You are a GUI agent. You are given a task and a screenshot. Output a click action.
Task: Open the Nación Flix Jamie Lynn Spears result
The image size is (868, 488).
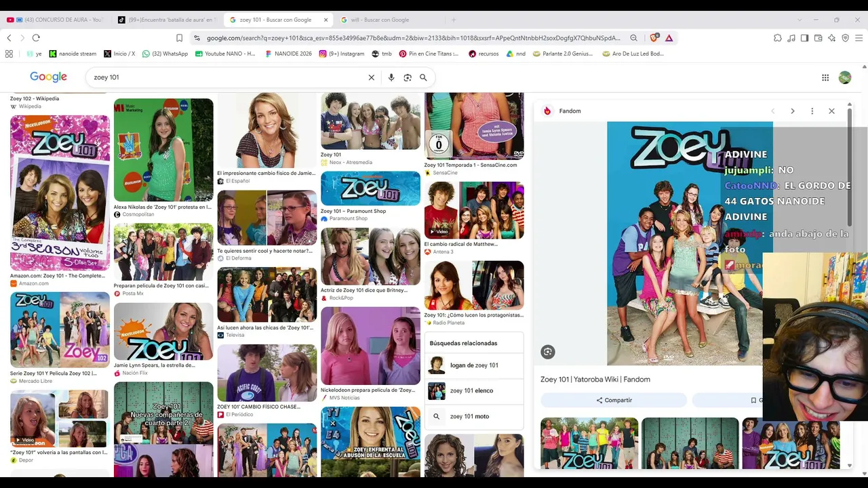(x=163, y=331)
